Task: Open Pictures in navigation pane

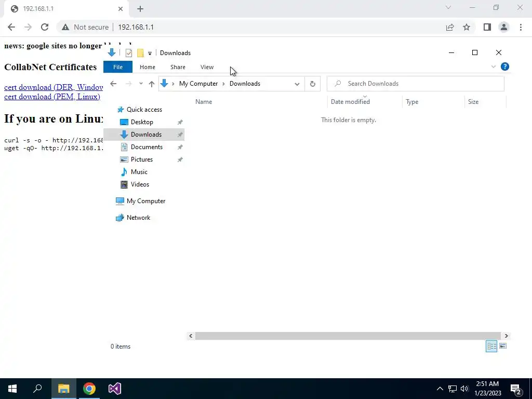Action: pos(142,159)
